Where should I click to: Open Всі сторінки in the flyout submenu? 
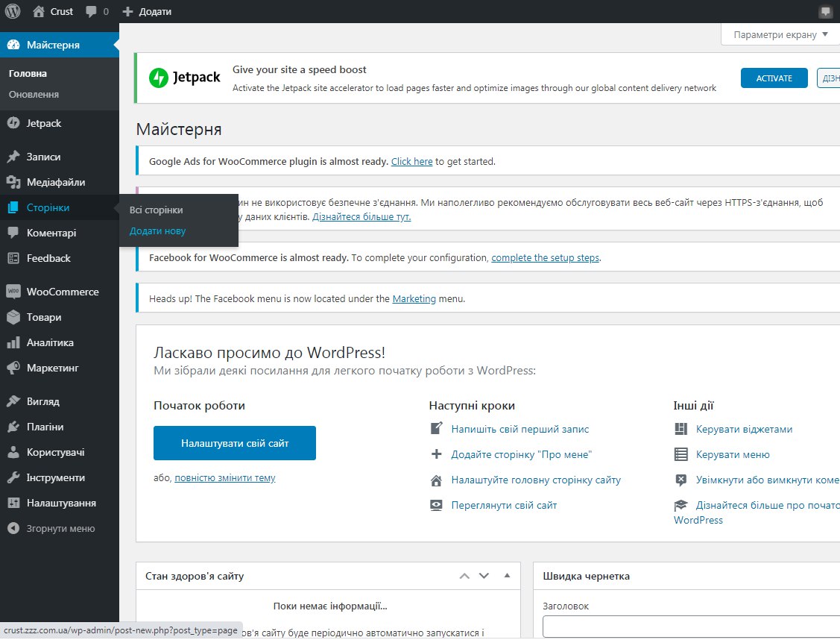[x=156, y=210]
